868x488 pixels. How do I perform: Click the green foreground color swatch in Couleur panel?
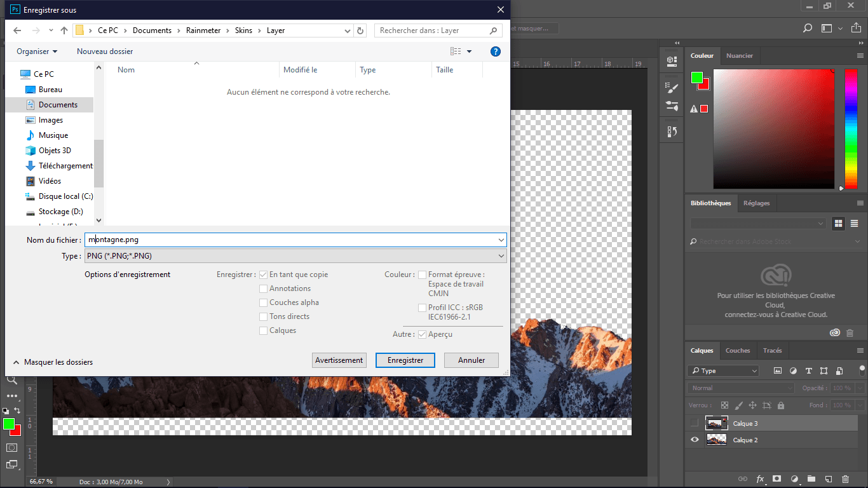[x=696, y=78]
